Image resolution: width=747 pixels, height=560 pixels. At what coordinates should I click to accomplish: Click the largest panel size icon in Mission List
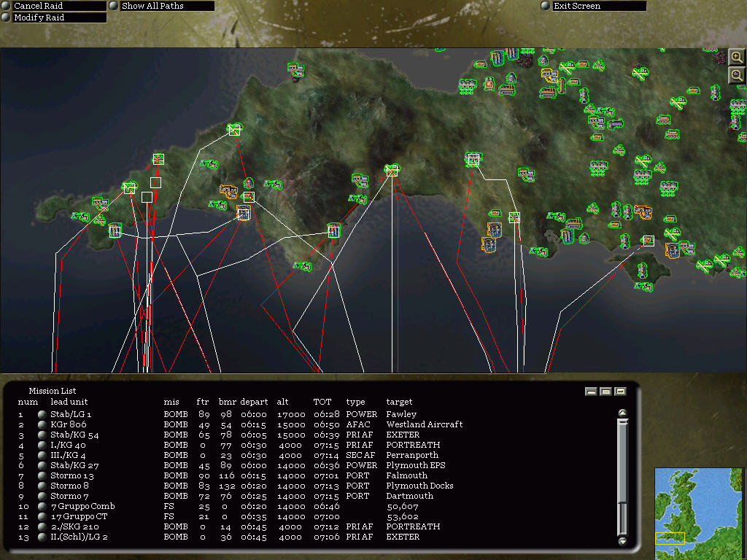click(x=620, y=392)
